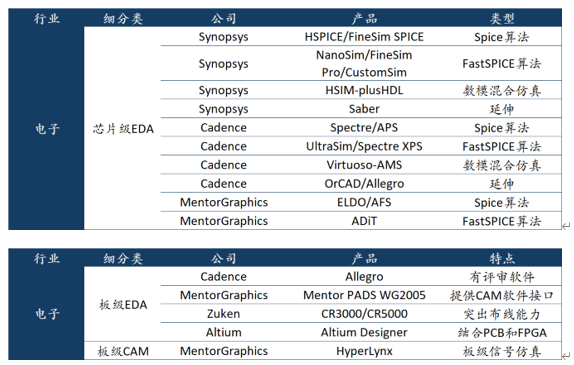Screen dimensions: 574x365
Task: Click the 类型 header in first table
Action: click(502, 18)
